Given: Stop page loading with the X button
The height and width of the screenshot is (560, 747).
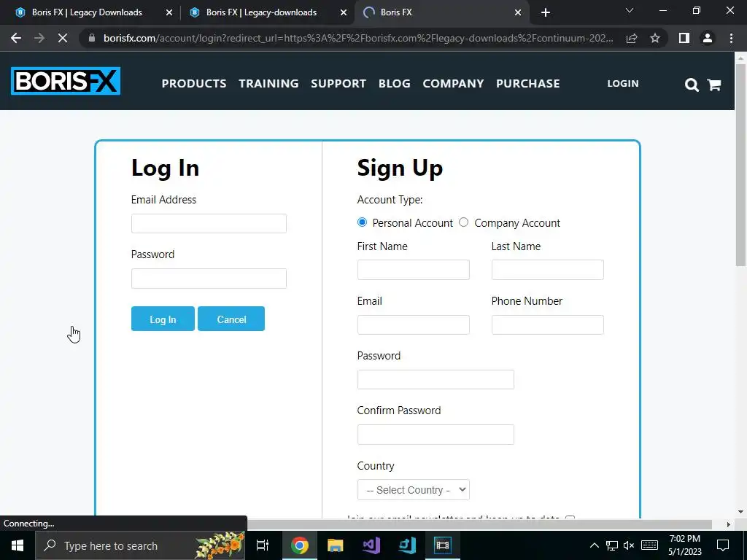Looking at the screenshot, I should tap(63, 38).
